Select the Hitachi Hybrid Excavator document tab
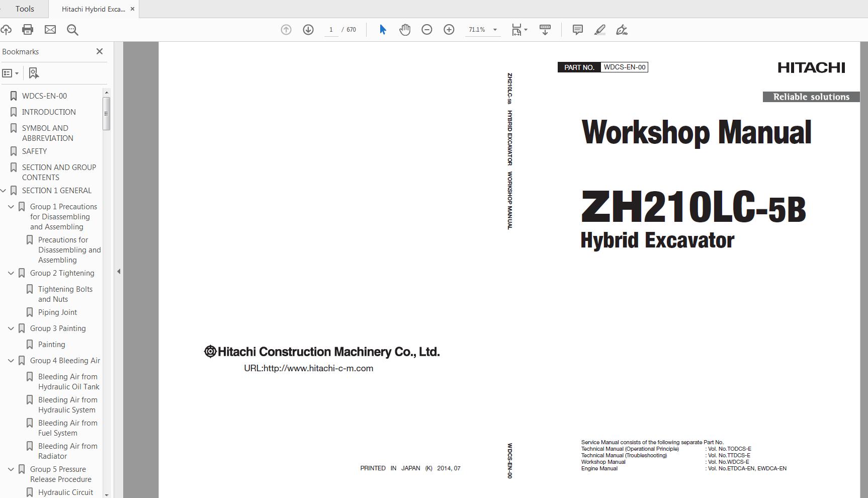This screenshot has height=498, width=868. pyautogui.click(x=93, y=9)
